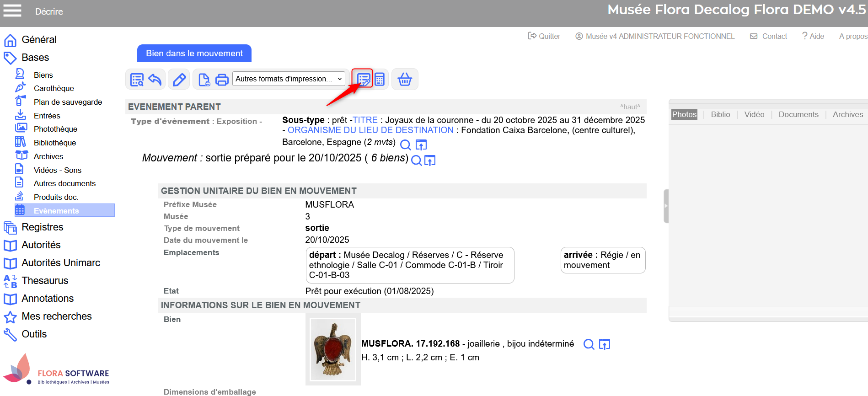
Task: Collapse the right media panel handle
Action: pos(666,206)
